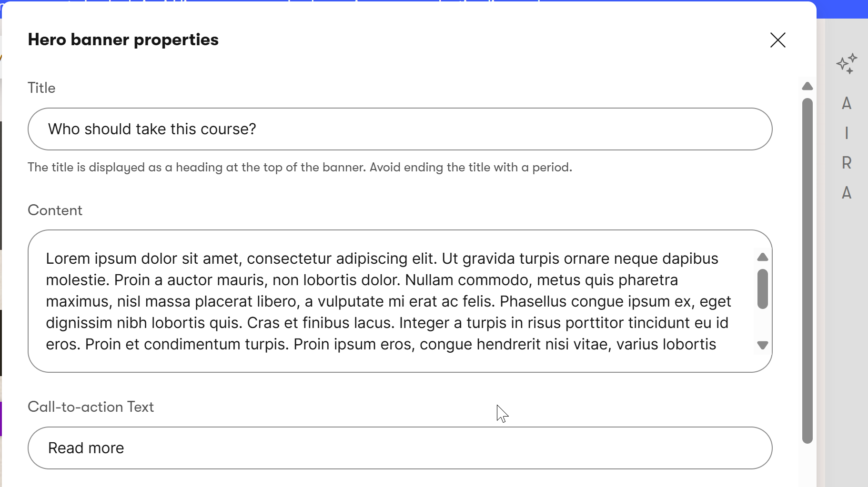Screen dimensions: 868x487
Task: Click the 'Read more' call-to-action text field
Action: (x=399, y=448)
